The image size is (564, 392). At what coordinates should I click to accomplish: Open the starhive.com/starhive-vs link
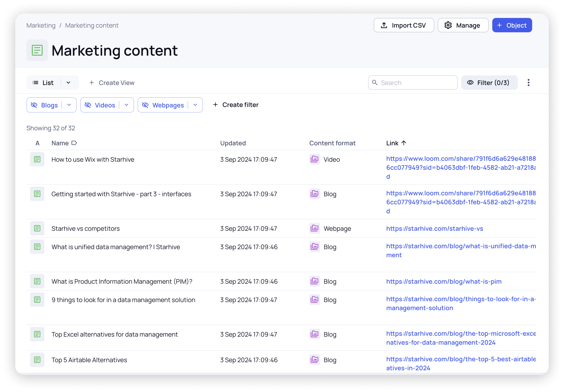coord(434,229)
